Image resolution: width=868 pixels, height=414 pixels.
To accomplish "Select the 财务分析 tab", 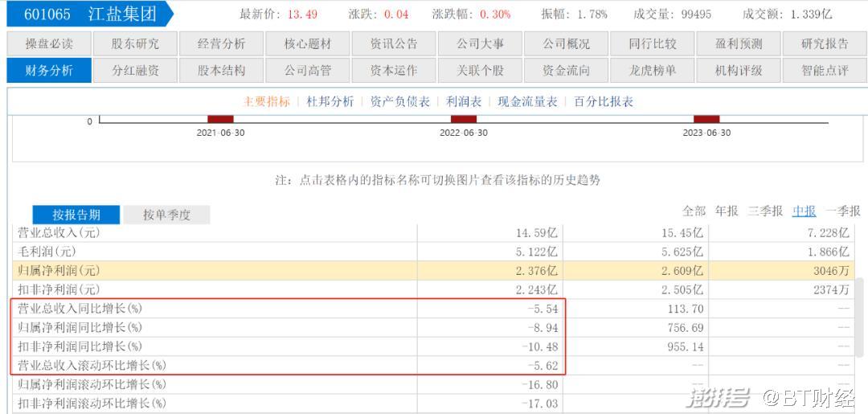I will click(49, 71).
